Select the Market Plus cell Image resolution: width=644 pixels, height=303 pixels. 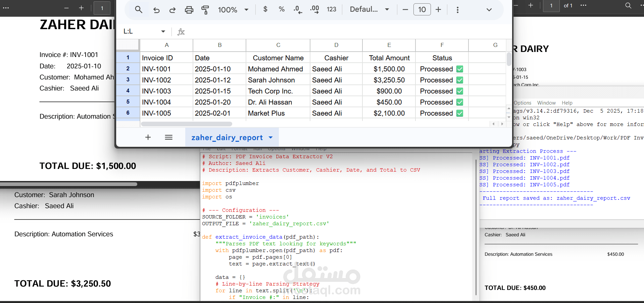pos(278,113)
